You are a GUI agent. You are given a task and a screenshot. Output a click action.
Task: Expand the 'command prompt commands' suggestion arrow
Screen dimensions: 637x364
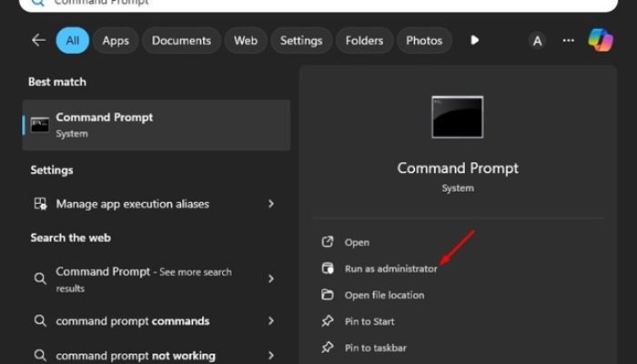270,320
